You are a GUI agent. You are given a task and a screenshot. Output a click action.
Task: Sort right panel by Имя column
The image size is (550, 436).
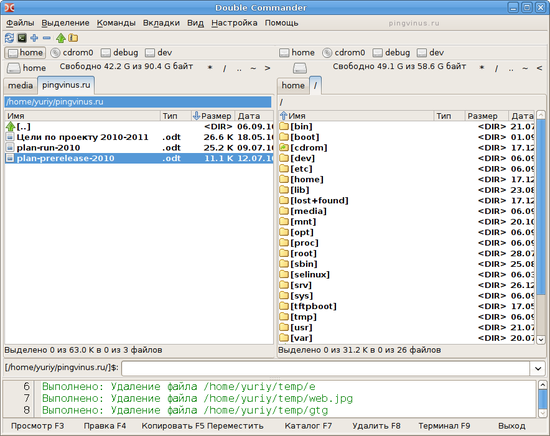[356, 116]
